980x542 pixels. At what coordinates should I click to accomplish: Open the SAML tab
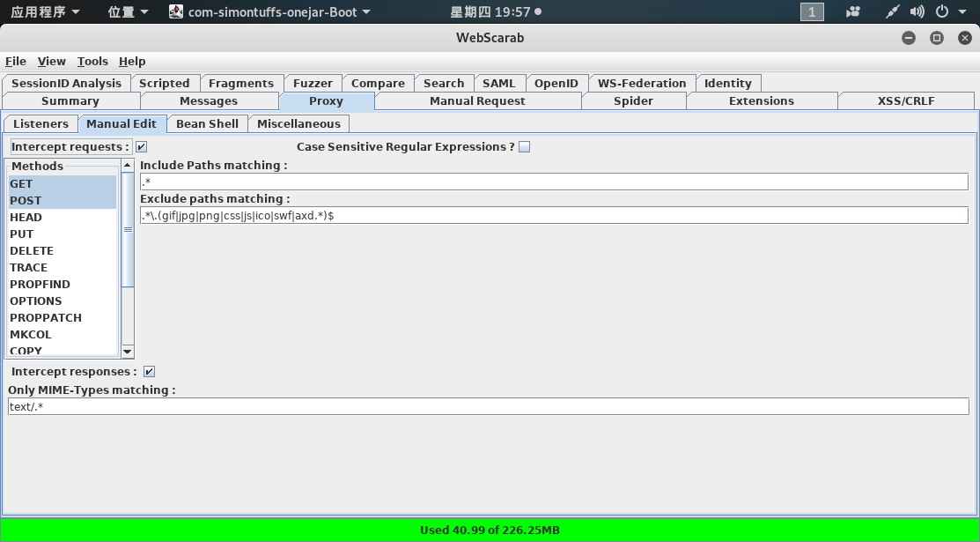(498, 83)
